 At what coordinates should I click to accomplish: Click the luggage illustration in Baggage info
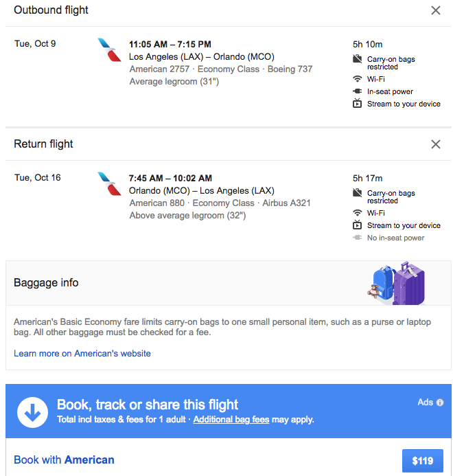[398, 283]
